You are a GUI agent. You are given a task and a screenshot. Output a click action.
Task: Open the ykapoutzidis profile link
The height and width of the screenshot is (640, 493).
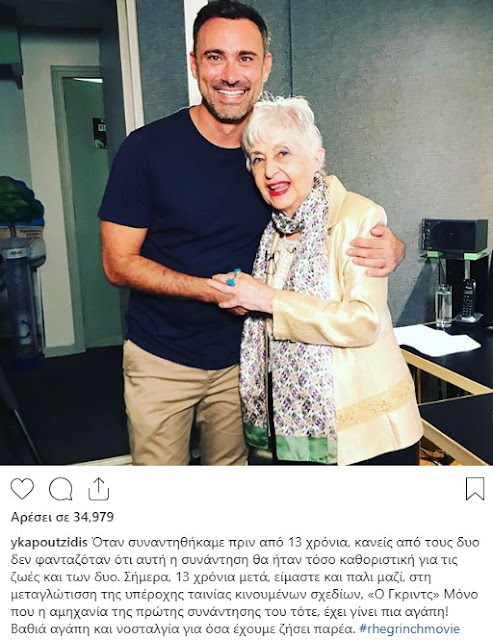tap(49, 543)
